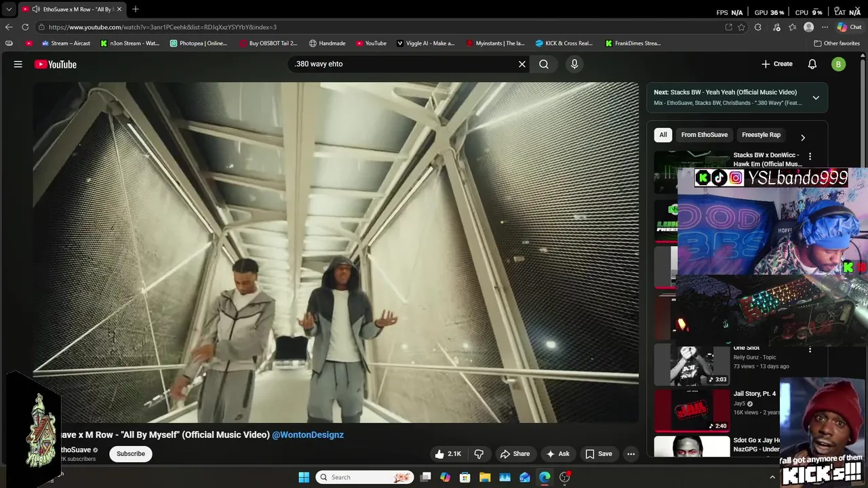Open browser extensions icon
The image size is (868, 488).
758,27
